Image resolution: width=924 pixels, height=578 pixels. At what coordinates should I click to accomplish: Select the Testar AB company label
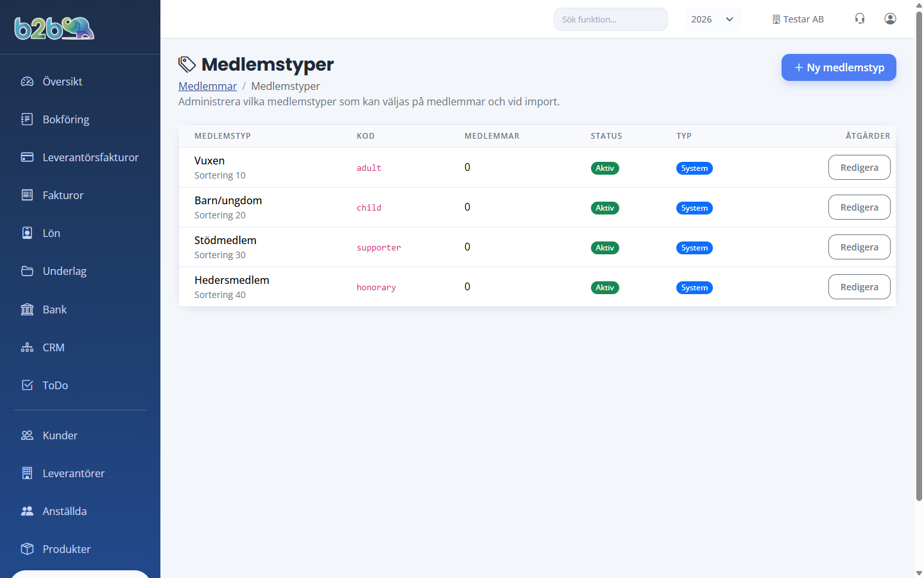point(803,19)
